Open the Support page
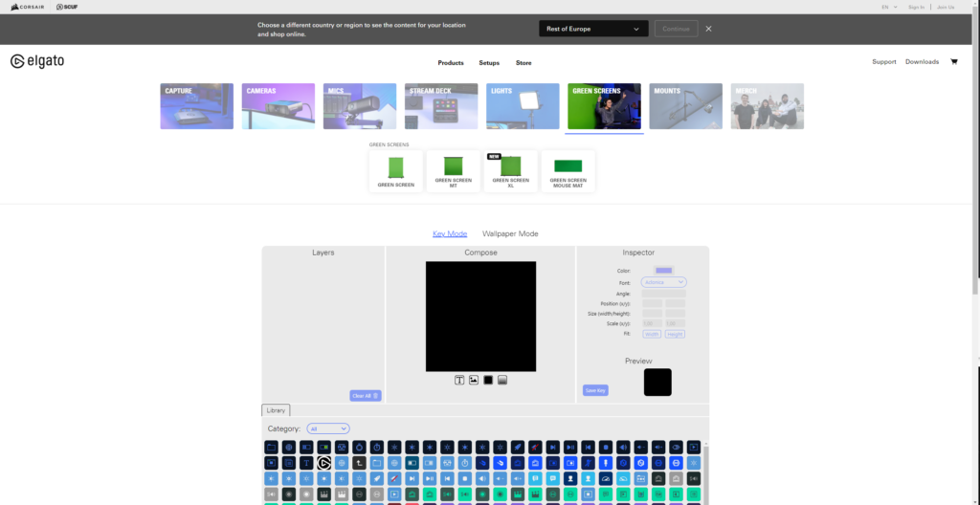Viewport: 980px width, 505px height. pyautogui.click(x=884, y=62)
